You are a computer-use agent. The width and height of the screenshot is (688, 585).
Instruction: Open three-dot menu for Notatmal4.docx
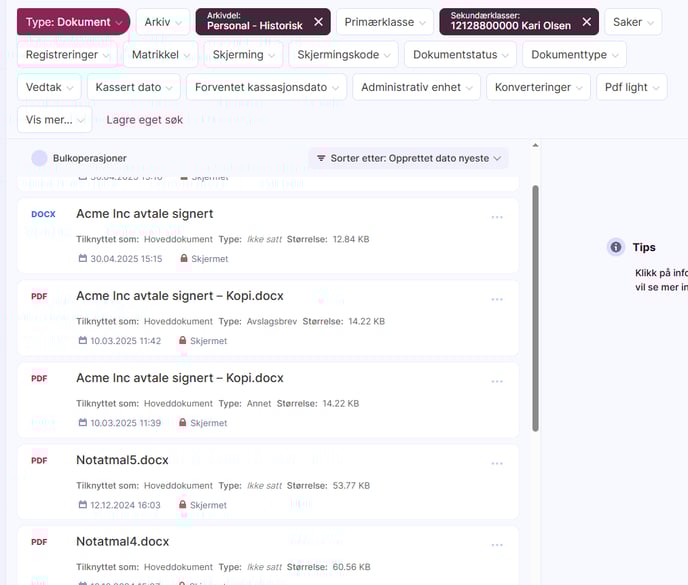click(x=497, y=545)
